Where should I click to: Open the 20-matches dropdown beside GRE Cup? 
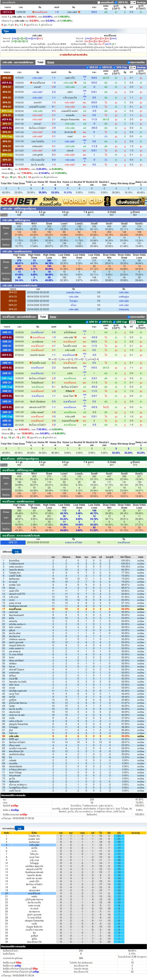click(132, 322)
